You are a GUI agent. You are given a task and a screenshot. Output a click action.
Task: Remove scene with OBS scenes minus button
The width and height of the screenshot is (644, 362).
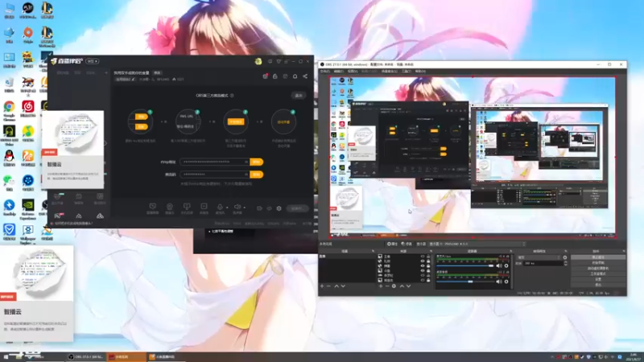tap(328, 286)
